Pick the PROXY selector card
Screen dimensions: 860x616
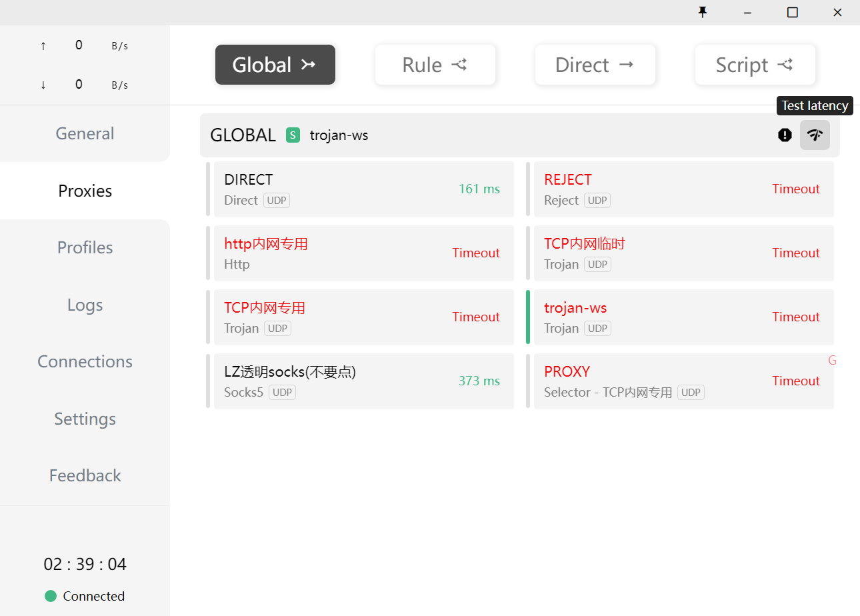click(x=683, y=381)
